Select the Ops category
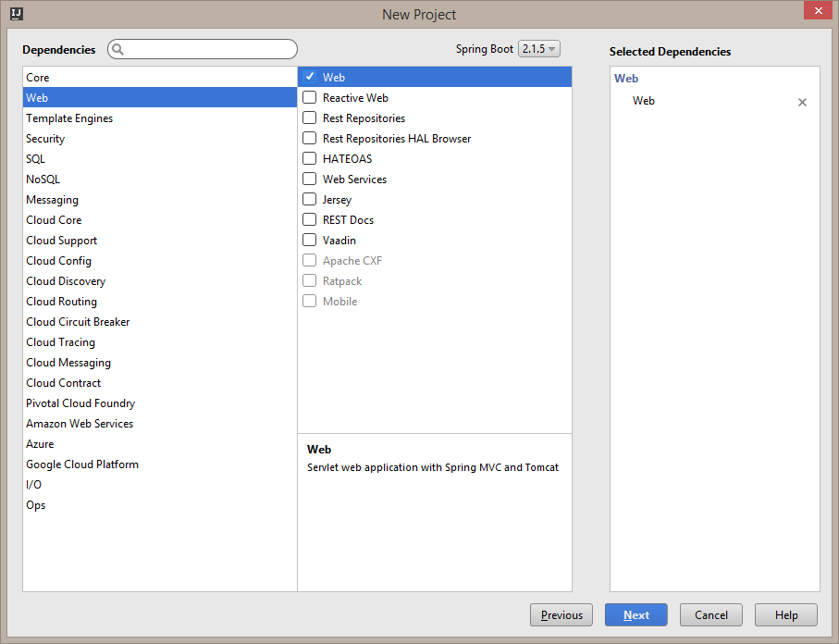839x644 pixels. coord(160,504)
